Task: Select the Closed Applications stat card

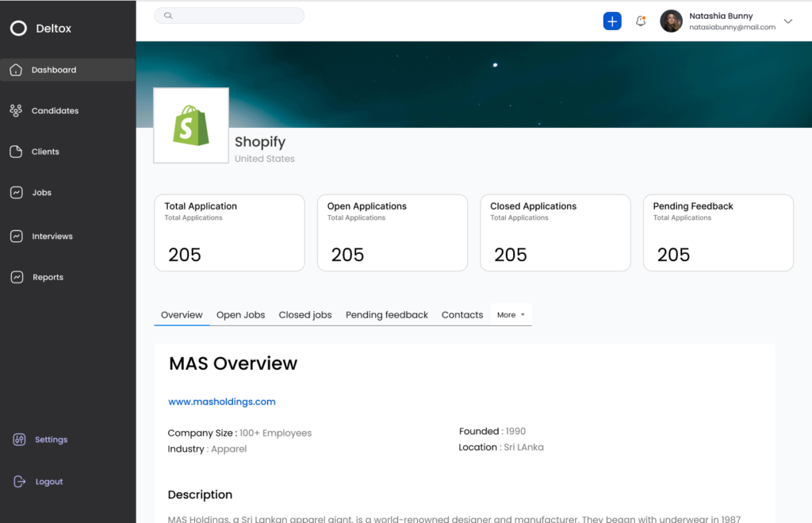Action: point(555,233)
